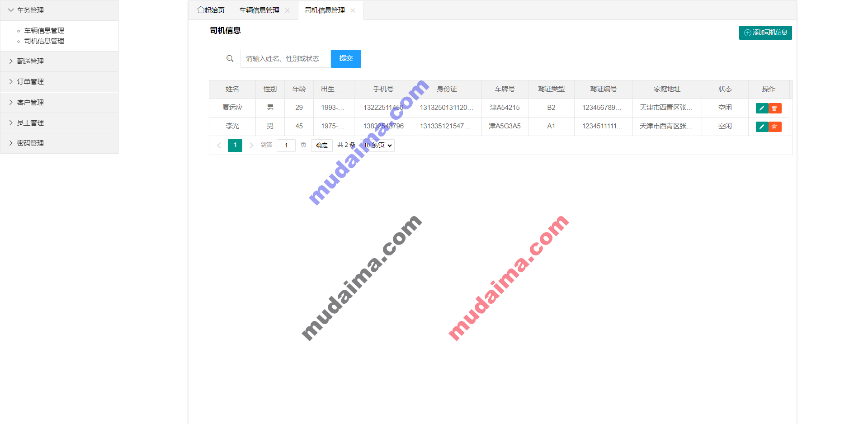Select page number 1 button
The height and width of the screenshot is (424, 868).
(235, 145)
